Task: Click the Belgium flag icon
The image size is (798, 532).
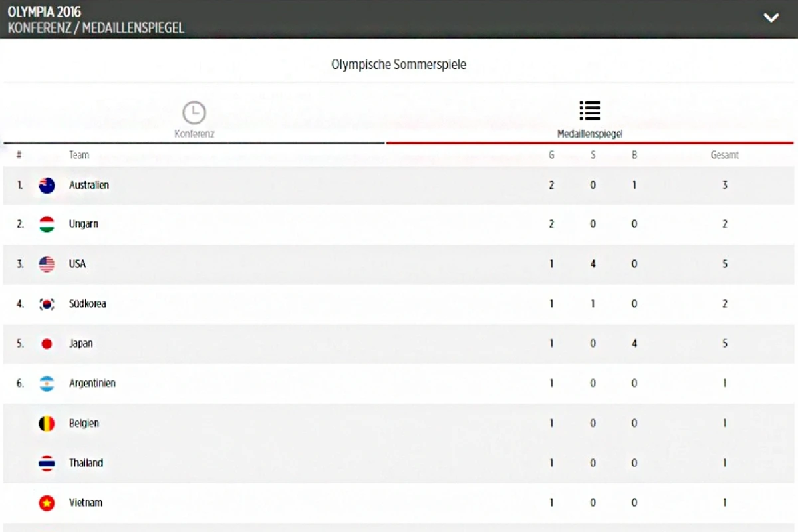Action: click(x=47, y=424)
